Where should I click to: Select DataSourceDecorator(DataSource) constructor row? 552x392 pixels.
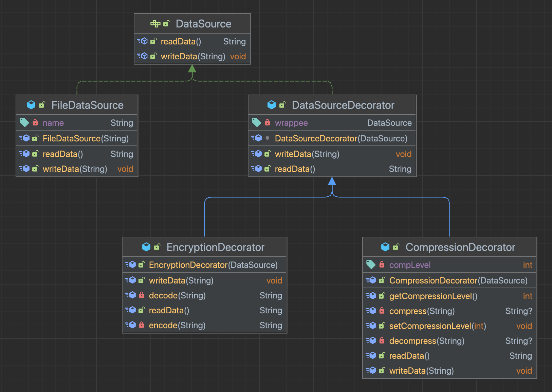click(x=332, y=138)
